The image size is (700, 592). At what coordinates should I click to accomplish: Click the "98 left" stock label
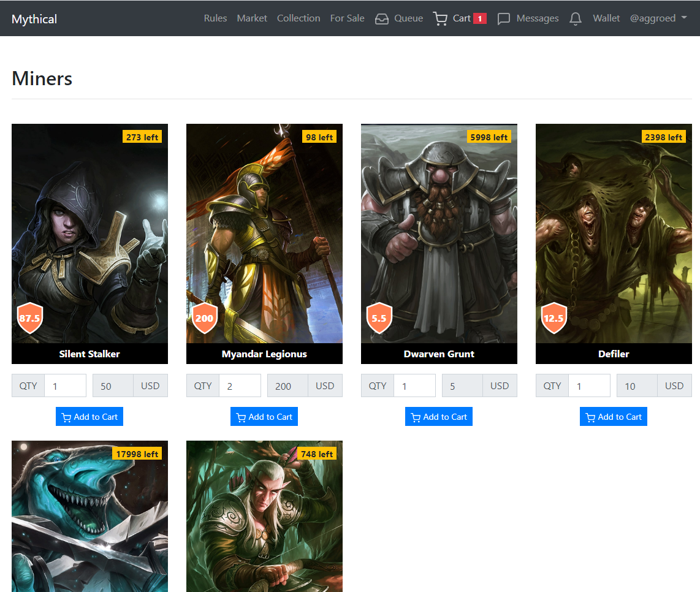pos(319,137)
